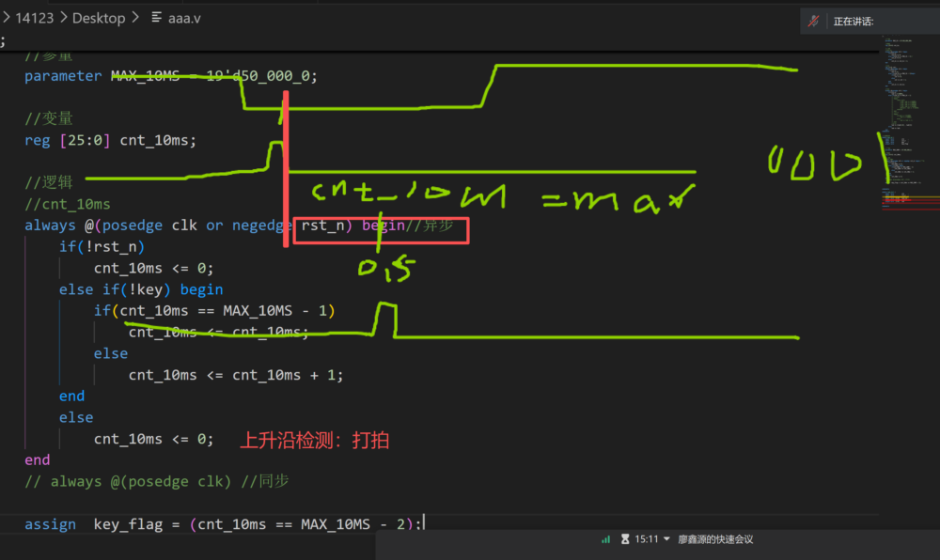The height and width of the screenshot is (560, 940).
Task: Place cursor on the parameter keyword
Action: 63,76
